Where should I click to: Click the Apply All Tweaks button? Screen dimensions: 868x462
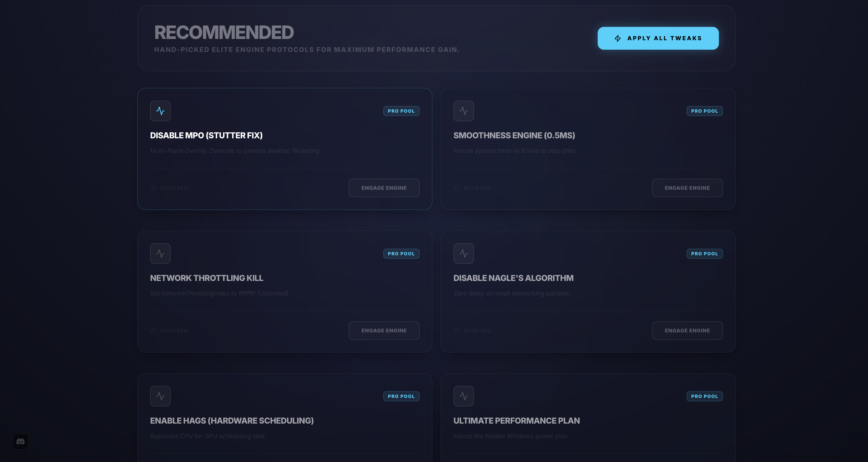point(658,38)
